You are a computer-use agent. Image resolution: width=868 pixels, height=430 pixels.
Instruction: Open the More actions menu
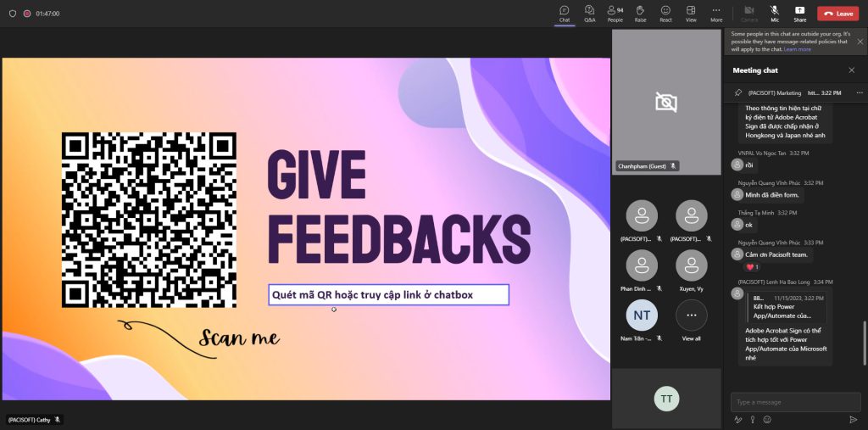click(716, 14)
